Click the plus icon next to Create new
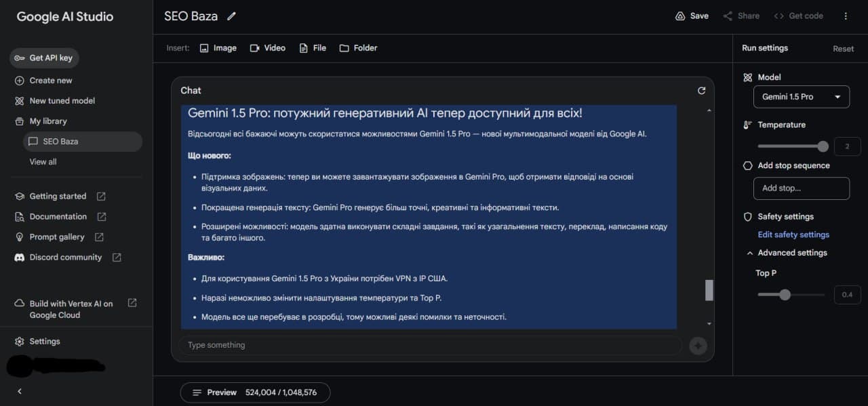 pos(20,81)
